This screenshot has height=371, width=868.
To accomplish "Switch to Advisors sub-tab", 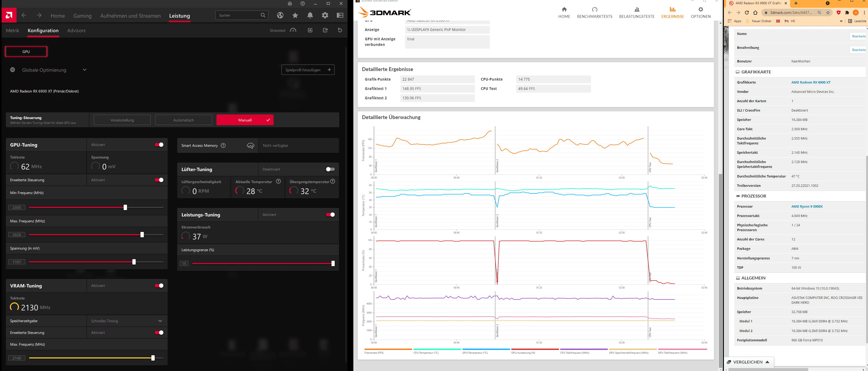I will tap(76, 30).
